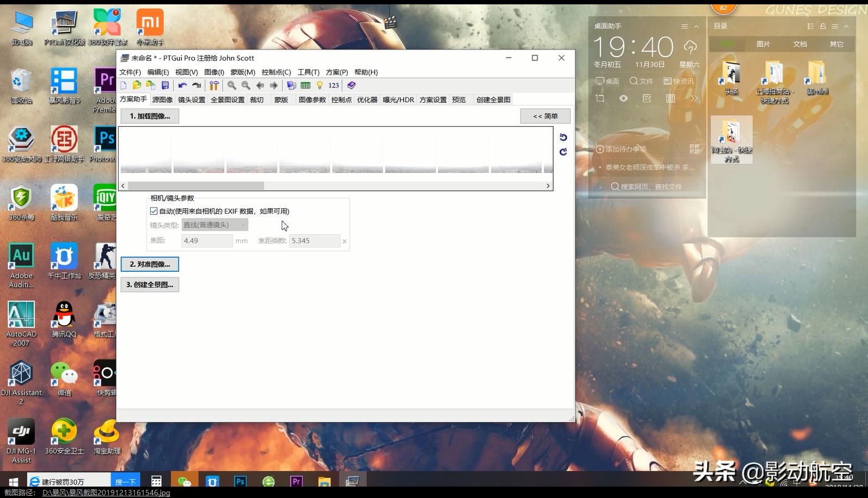Click the weather cloud icon
This screenshot has width=868, height=498.
point(690,47)
